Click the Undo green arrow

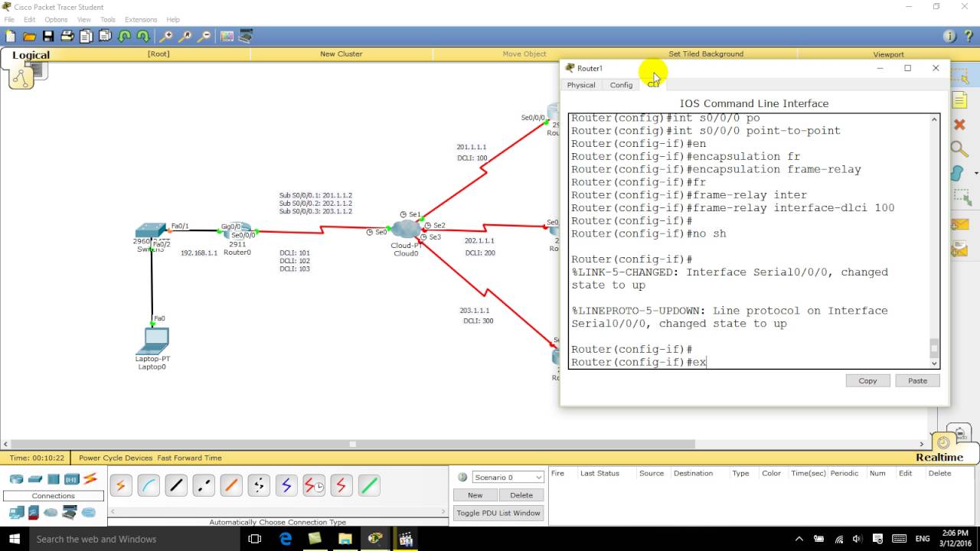(x=124, y=36)
